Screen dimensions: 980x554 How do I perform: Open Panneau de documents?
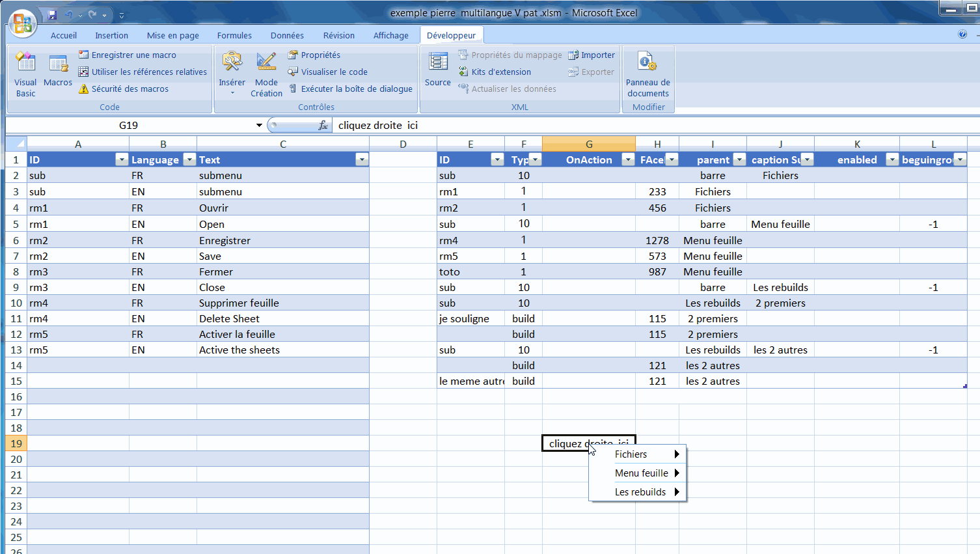tap(648, 74)
